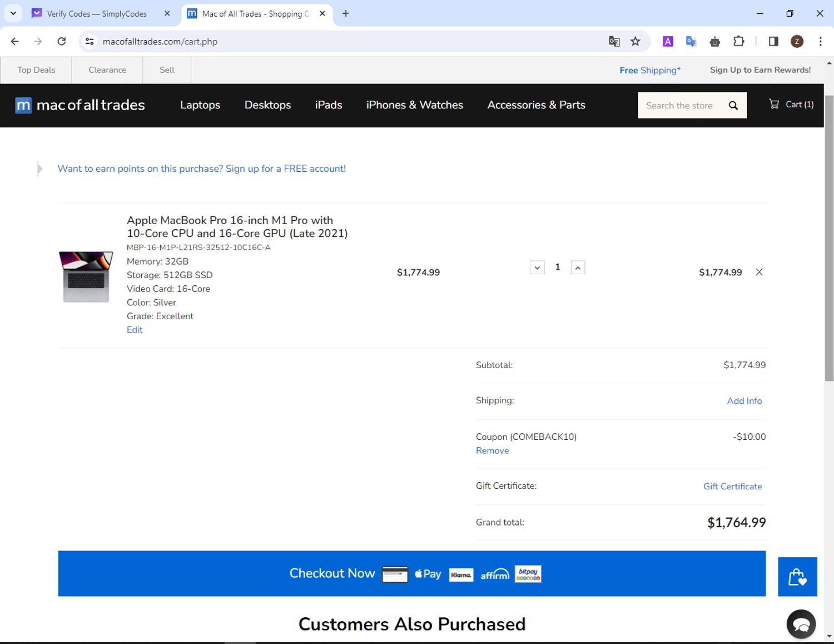Click the SKU MBP-16-M1P-L21RS-32512-10C16C-A
Viewport: 834px width, 644px height.
198,247
